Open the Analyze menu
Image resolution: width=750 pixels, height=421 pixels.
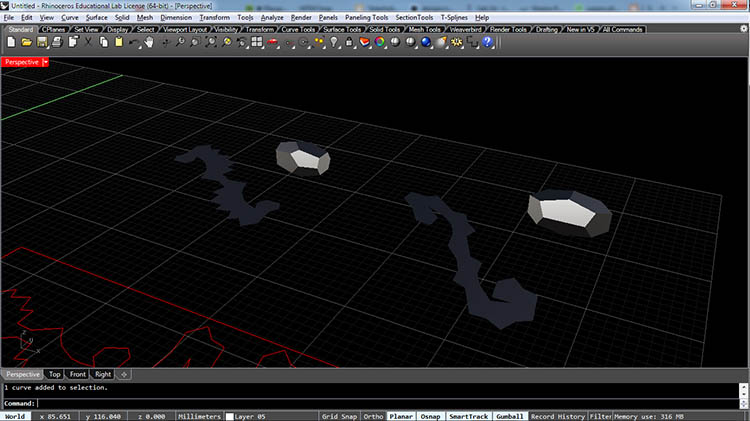click(272, 18)
